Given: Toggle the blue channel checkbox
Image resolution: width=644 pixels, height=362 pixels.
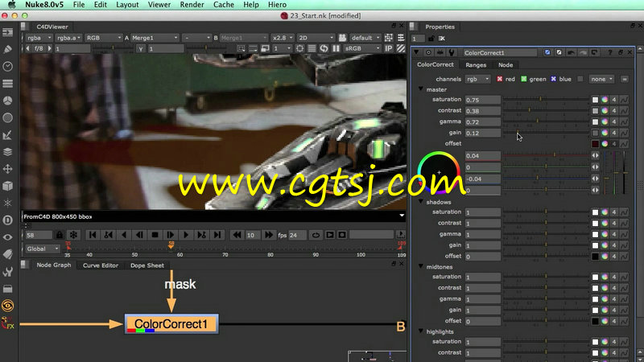Looking at the screenshot, I should [553, 79].
